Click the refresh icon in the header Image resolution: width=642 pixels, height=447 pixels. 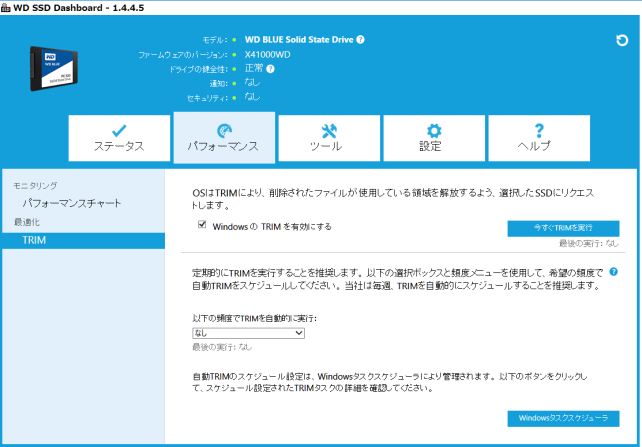coord(622,40)
